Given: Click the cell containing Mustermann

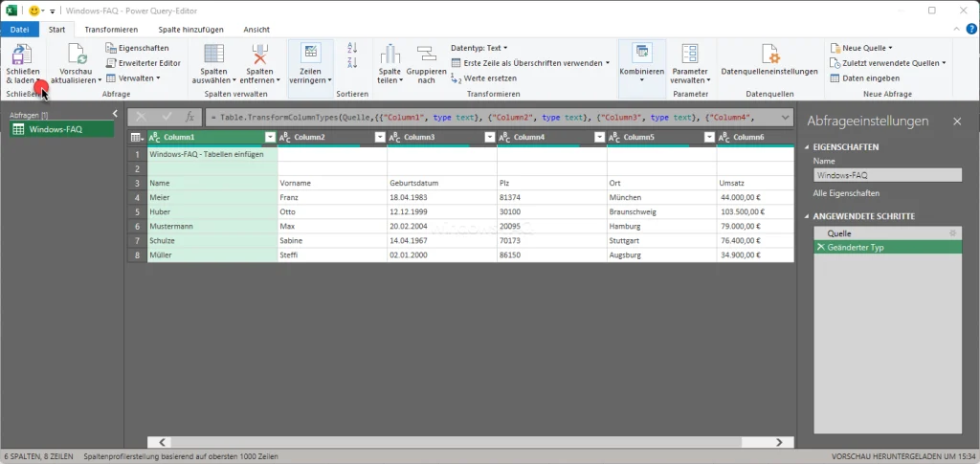Looking at the screenshot, I should tap(212, 226).
